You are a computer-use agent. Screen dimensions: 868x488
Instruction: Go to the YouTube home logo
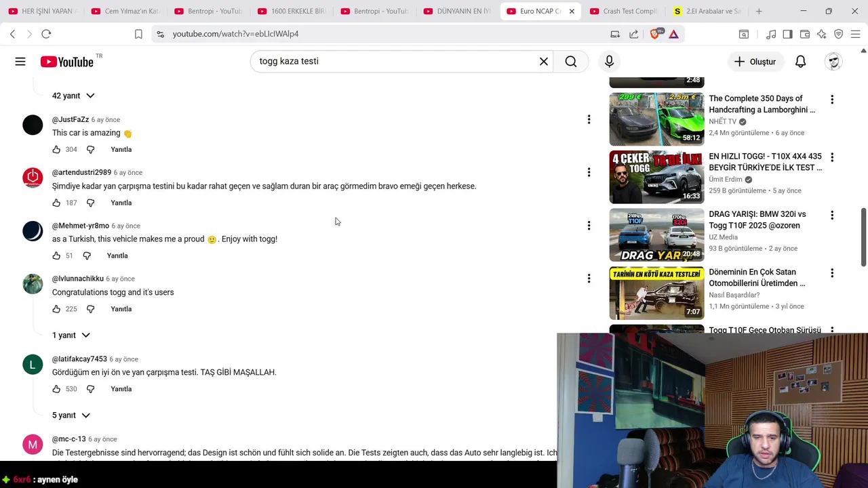[x=66, y=62]
